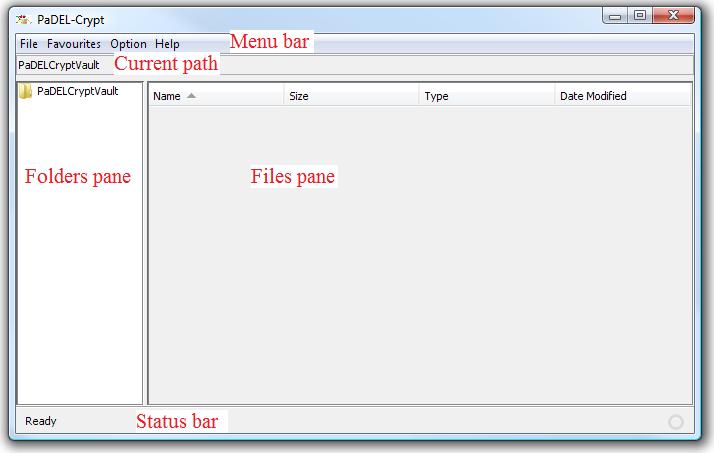Open the File menu
The width and height of the screenshot is (714, 453).
[28, 44]
